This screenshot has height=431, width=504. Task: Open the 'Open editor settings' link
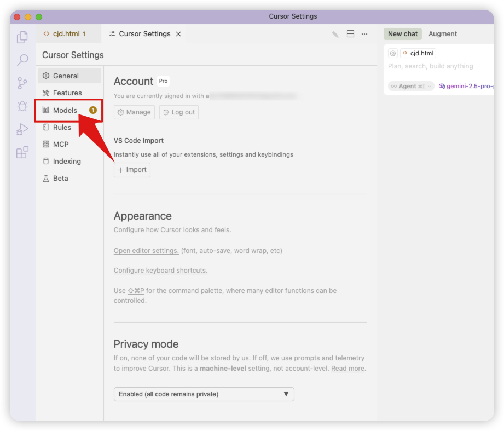click(146, 251)
